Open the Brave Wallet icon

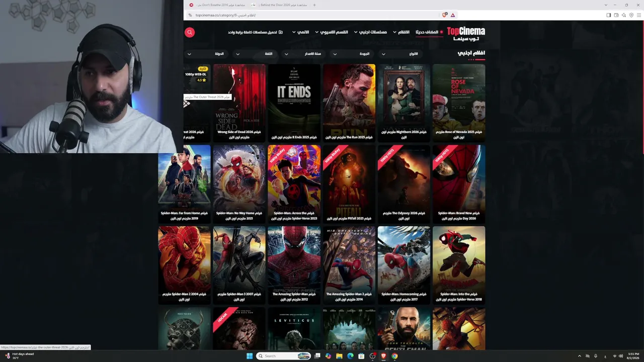[616, 15]
